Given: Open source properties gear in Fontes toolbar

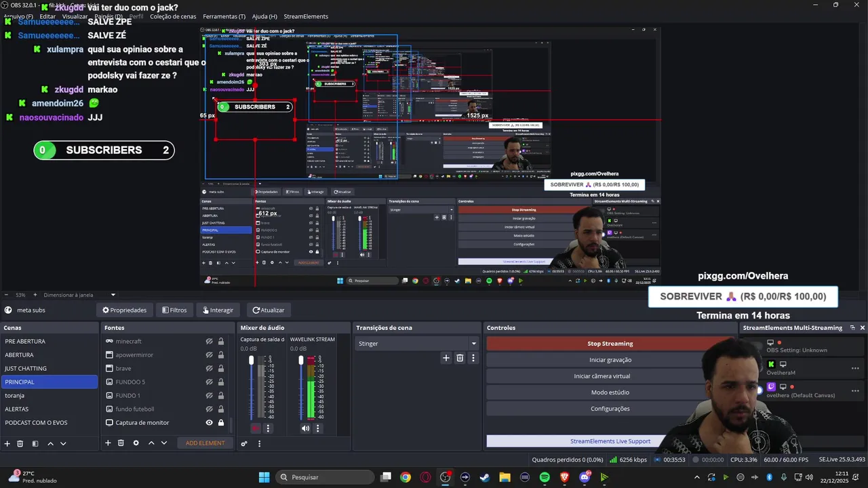Looking at the screenshot, I should tap(136, 443).
